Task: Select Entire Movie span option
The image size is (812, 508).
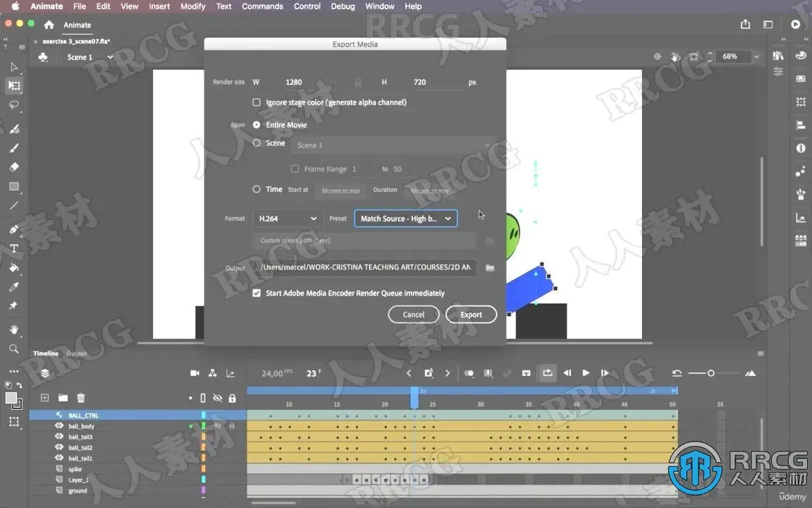Action: 257,125
